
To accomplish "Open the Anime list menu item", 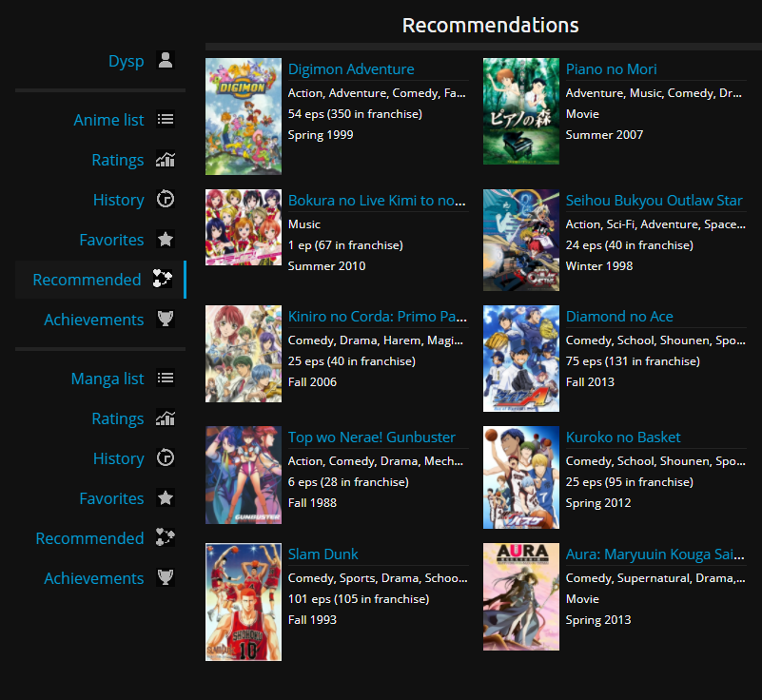I will click(108, 120).
